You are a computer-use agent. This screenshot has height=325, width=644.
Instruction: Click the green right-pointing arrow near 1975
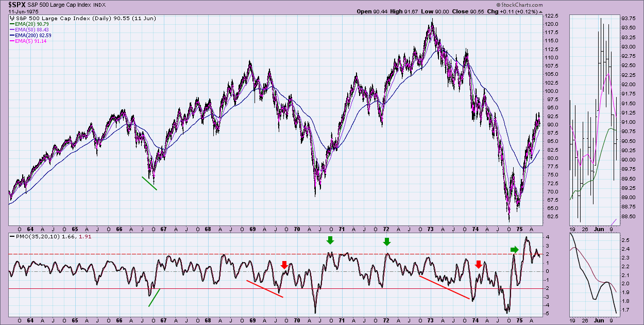coord(514,250)
